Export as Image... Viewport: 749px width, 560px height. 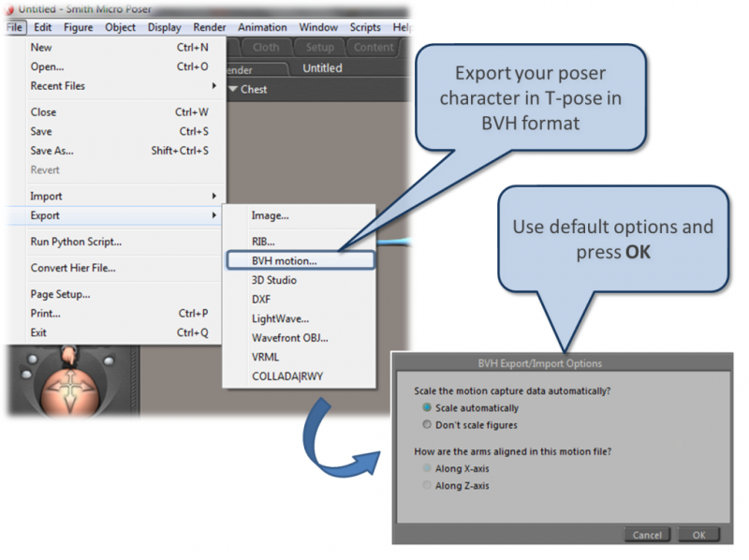click(x=300, y=215)
